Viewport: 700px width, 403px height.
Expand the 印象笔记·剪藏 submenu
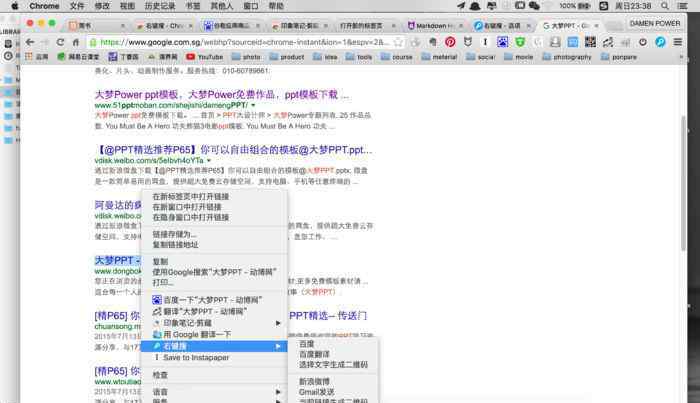tap(214, 323)
